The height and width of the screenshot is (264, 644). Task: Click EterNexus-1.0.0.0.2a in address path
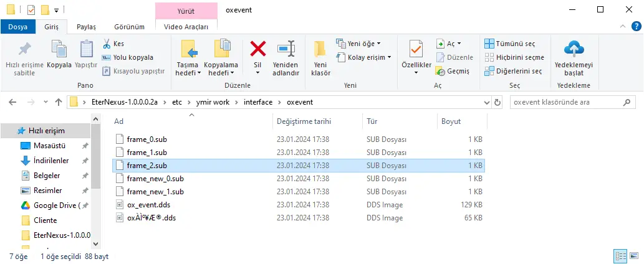click(x=125, y=102)
